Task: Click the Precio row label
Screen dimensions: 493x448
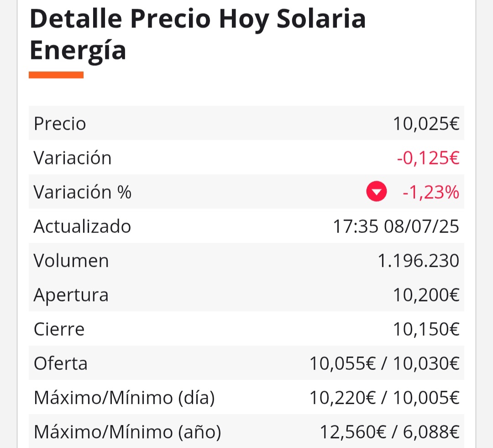Action: tap(60, 123)
